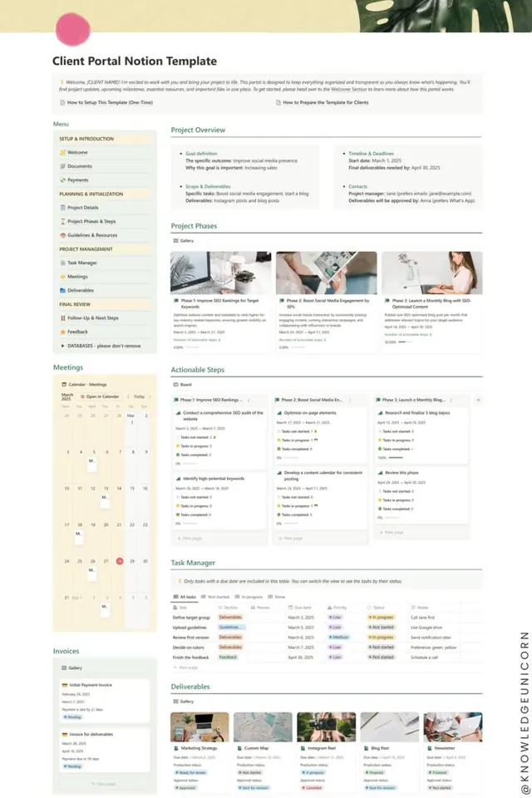
Task: Click the flag icon on Phase 2 gallery card
Action: tap(282, 301)
